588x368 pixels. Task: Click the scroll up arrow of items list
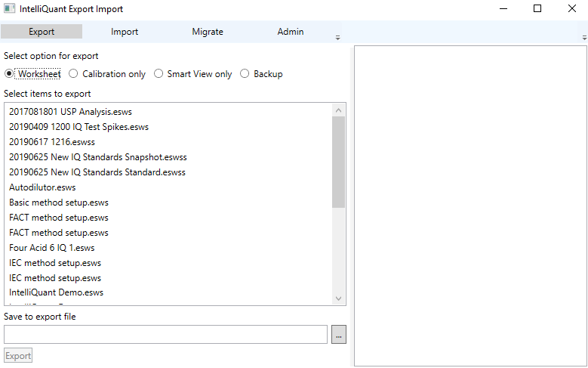coord(338,110)
